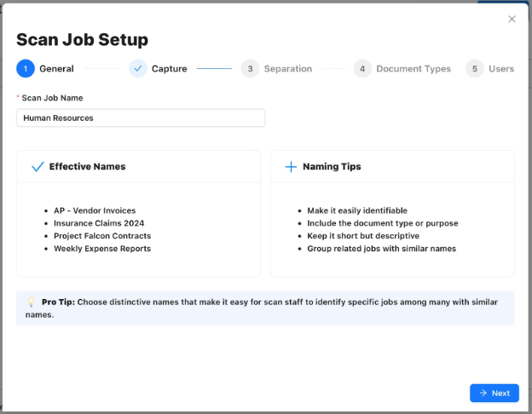Viewport: 532px width, 414px height.
Task: Click the Pro Tip banner text
Action: point(273,308)
